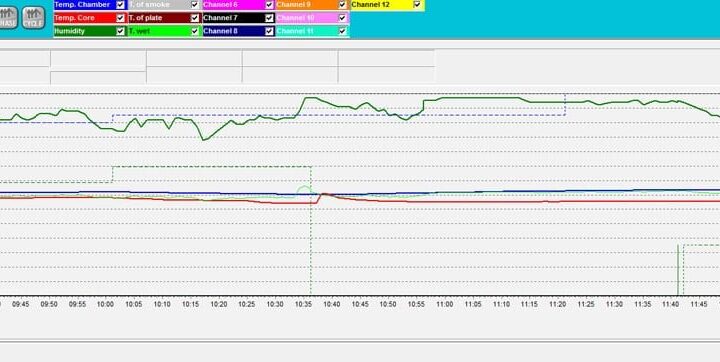Toggle the Channel 11 checkbox
The width and height of the screenshot is (720, 362).
(x=342, y=31)
